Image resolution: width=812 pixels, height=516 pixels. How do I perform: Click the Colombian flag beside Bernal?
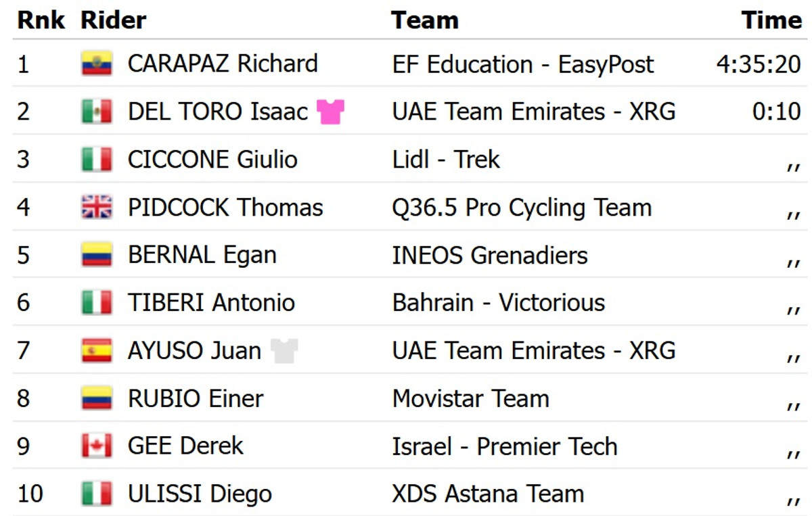(97, 256)
